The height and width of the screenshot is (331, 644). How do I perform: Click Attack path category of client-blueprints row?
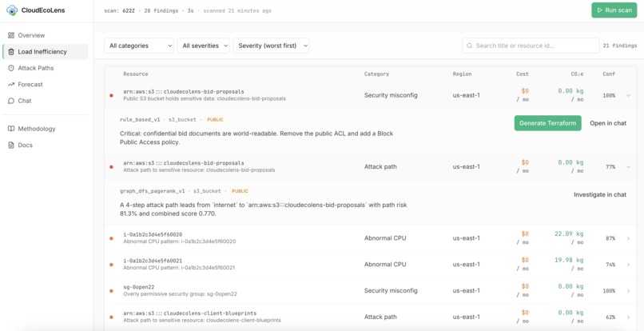(x=380, y=317)
